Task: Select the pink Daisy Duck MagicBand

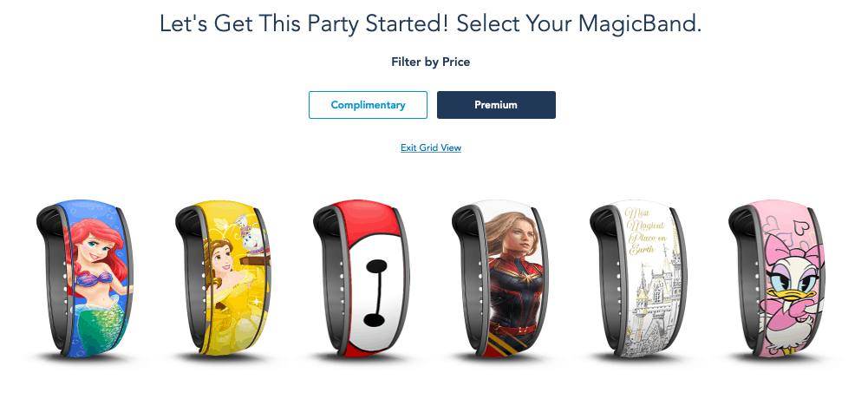Action: click(x=777, y=278)
